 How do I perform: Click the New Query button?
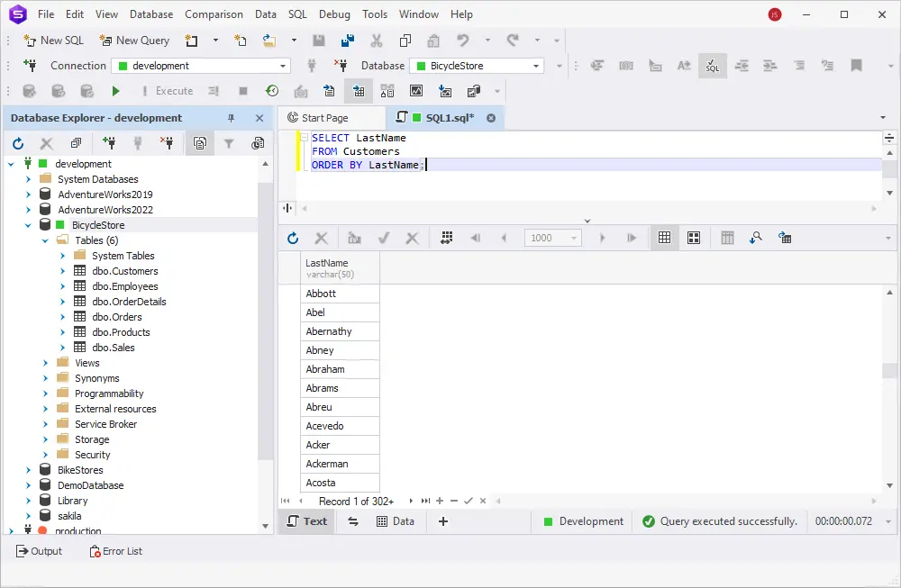click(x=134, y=41)
